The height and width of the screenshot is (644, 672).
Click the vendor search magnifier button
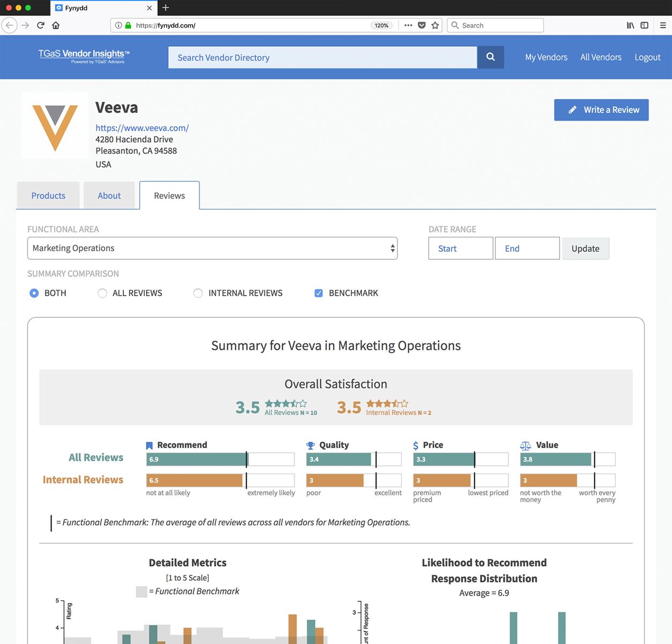pos(490,57)
